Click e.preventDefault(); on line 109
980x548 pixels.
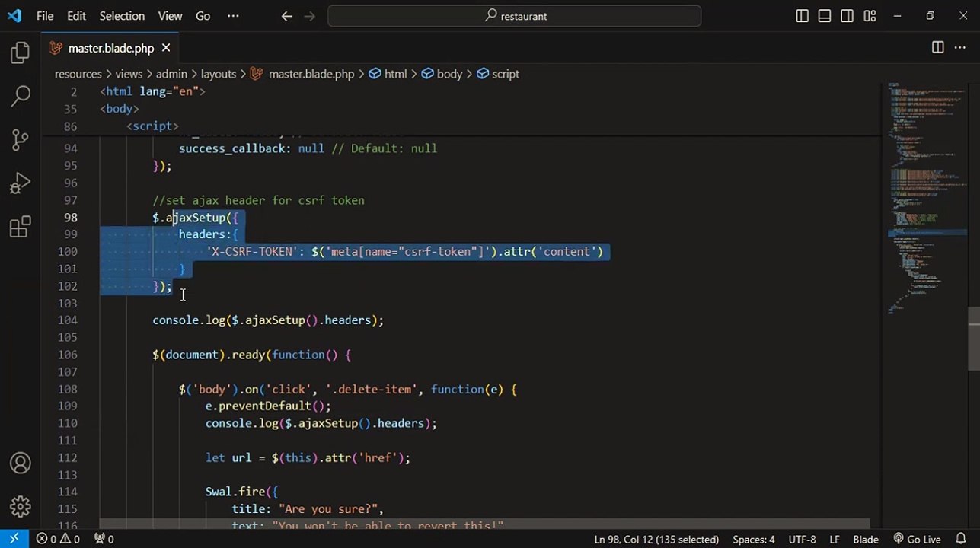[x=268, y=406]
